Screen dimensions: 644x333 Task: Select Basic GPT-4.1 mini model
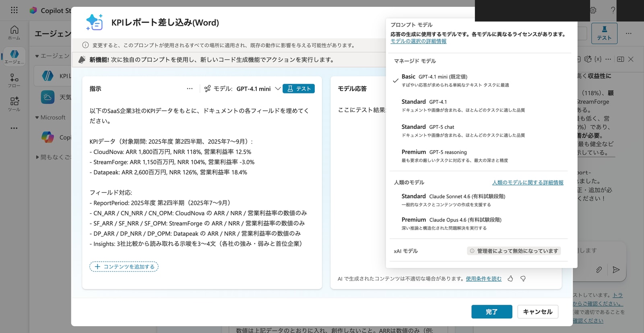[x=479, y=81]
